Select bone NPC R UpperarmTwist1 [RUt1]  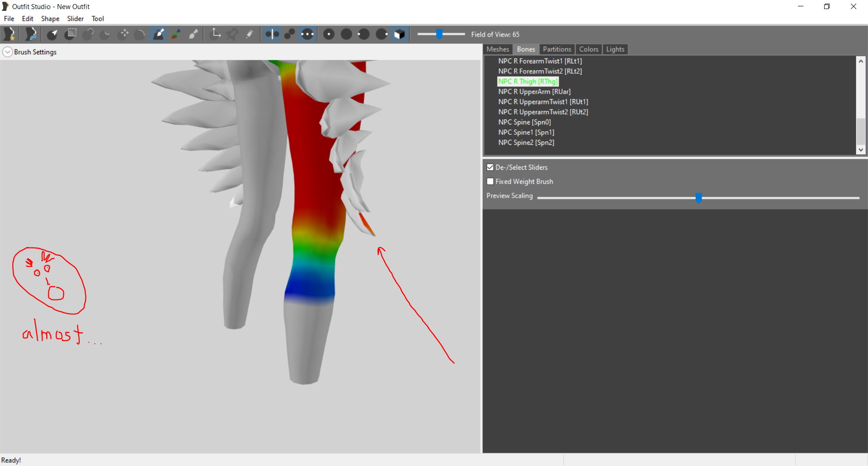[543, 102]
